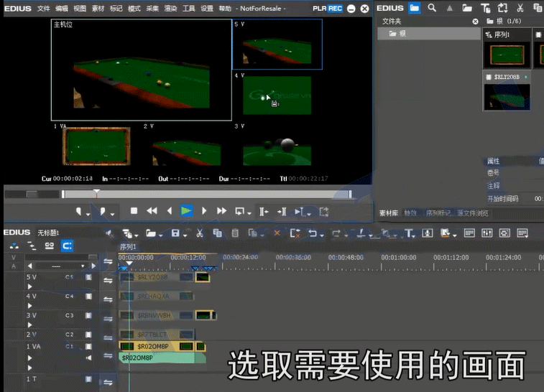
Task: Click the Fast Forward button
Action: click(x=221, y=211)
